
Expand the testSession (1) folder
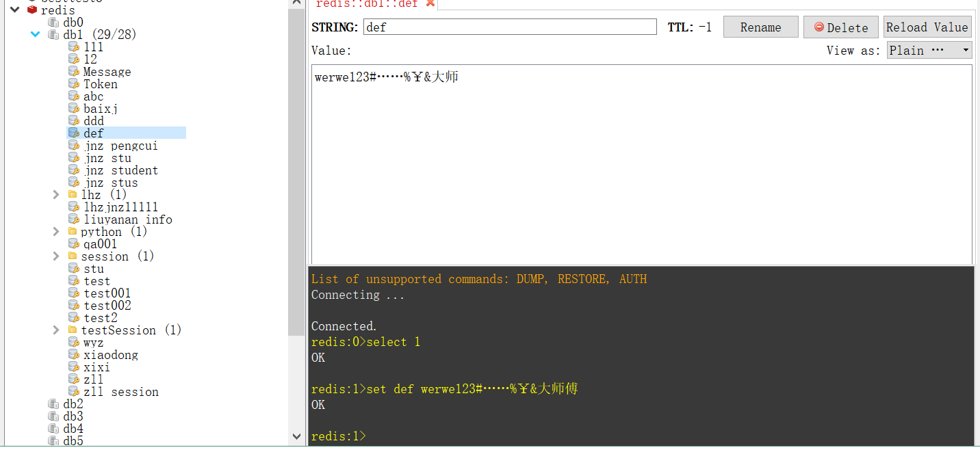[x=56, y=330]
